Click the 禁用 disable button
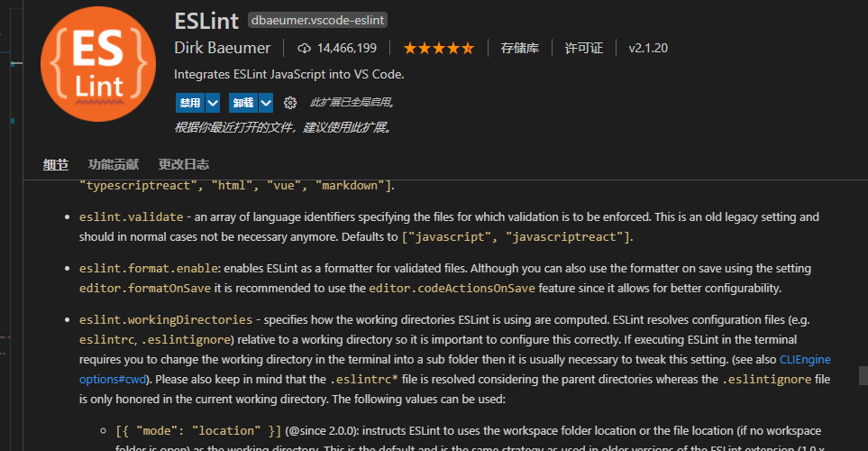The image size is (868, 451). pyautogui.click(x=189, y=103)
